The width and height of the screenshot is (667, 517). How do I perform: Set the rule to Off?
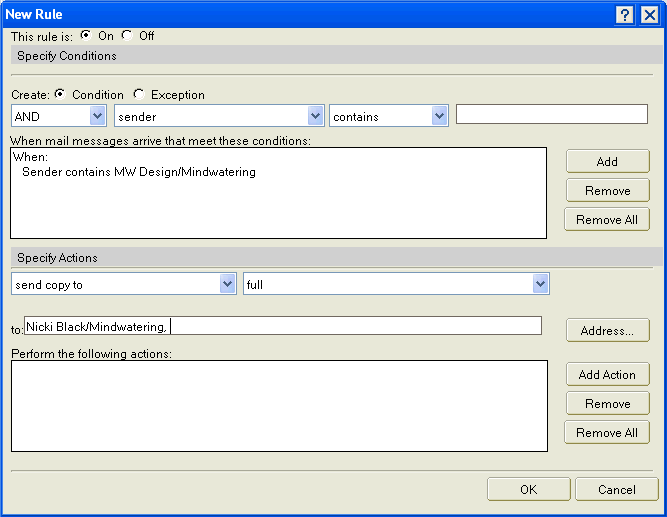127,35
